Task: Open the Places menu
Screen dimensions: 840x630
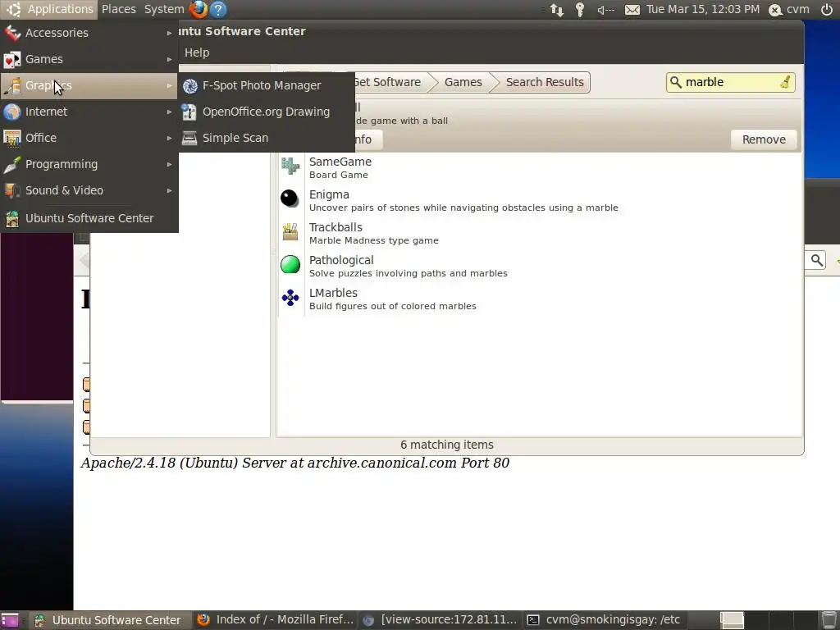Action: click(x=118, y=9)
